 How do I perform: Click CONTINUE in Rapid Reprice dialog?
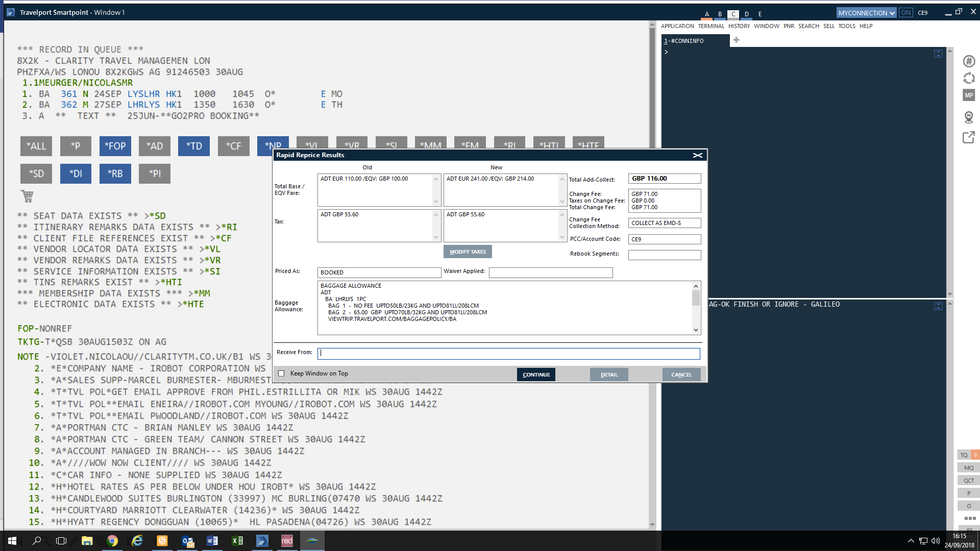point(536,374)
